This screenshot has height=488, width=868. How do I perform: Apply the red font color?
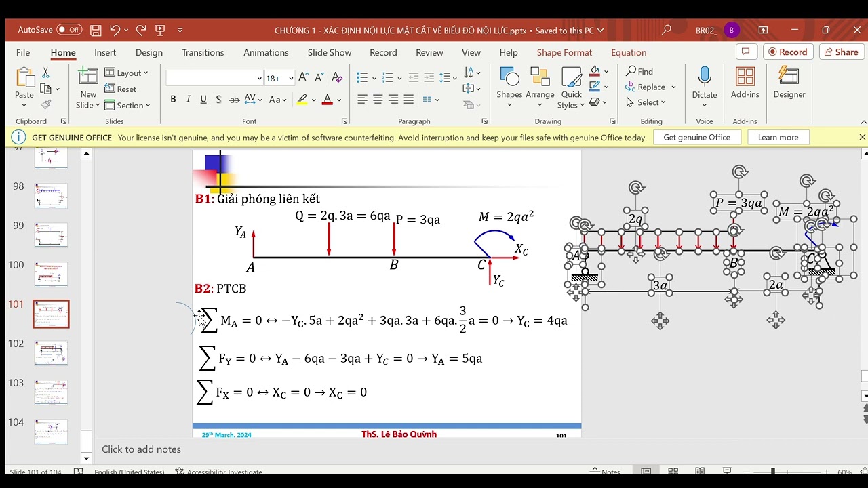pos(327,100)
